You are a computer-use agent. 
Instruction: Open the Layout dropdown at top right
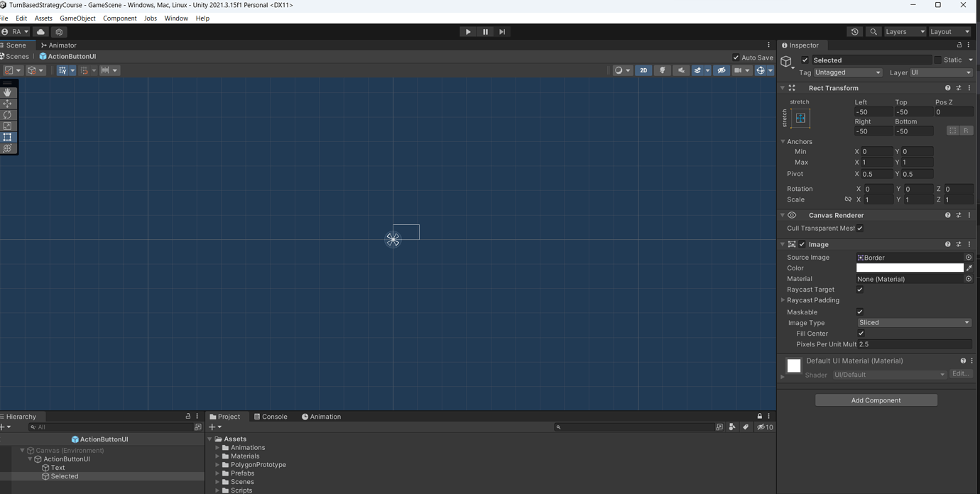(x=949, y=31)
